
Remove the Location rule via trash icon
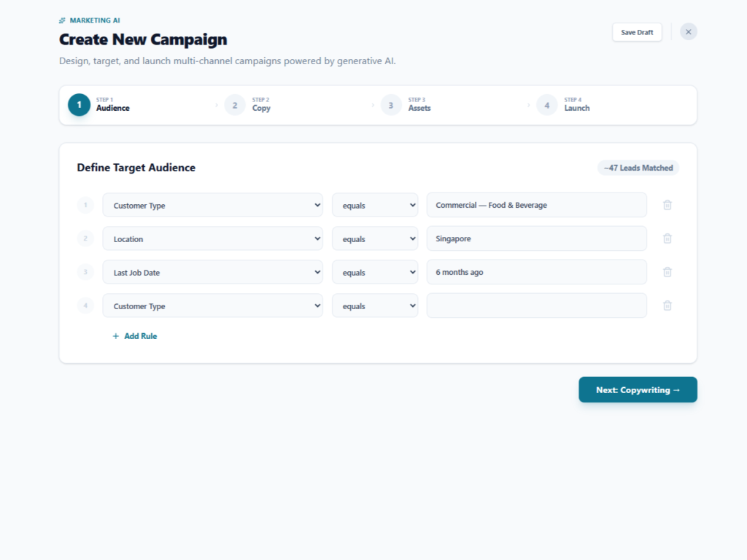[x=667, y=238]
